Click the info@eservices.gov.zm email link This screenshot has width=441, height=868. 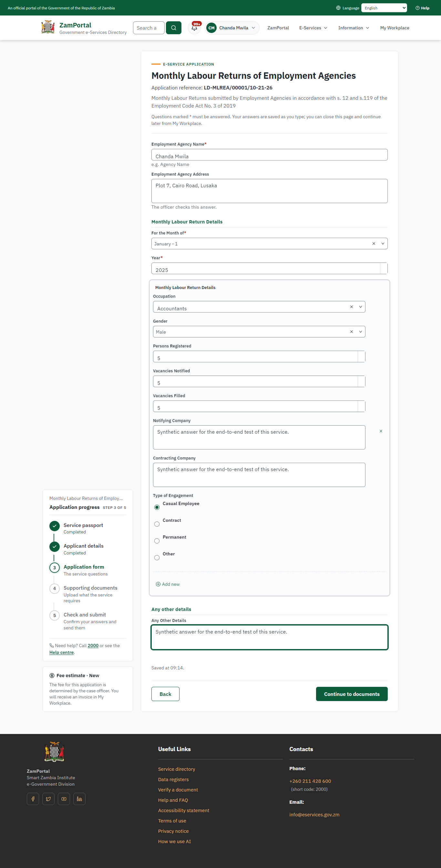pyautogui.click(x=314, y=814)
